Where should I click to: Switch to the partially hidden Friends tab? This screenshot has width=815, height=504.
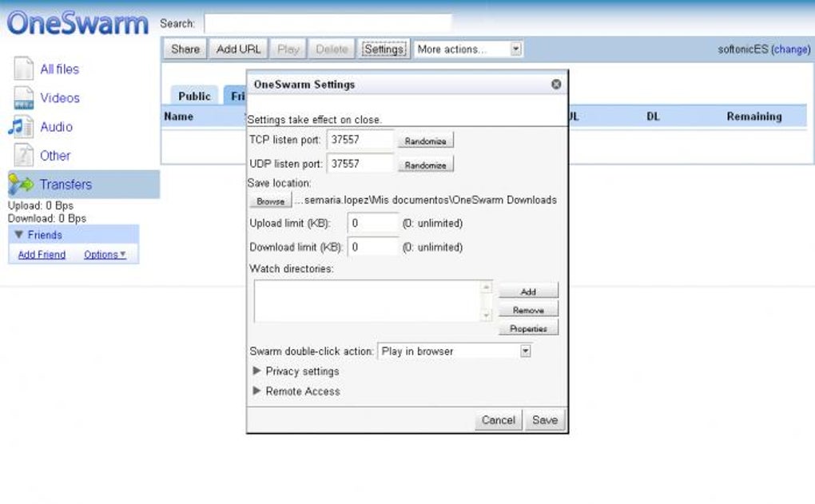[236, 96]
